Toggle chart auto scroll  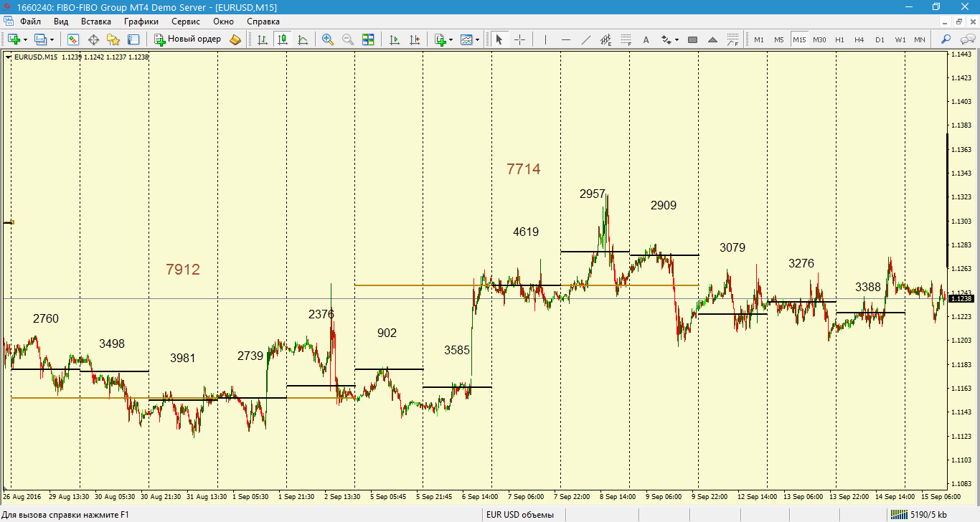pos(394,39)
